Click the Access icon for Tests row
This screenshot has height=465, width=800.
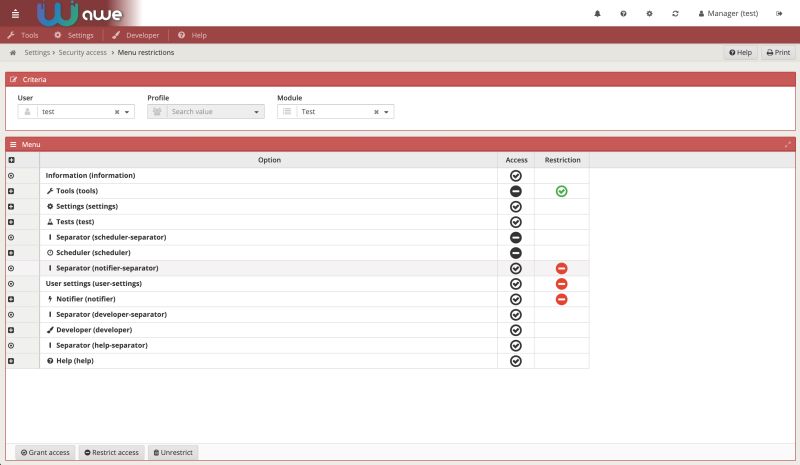click(516, 222)
